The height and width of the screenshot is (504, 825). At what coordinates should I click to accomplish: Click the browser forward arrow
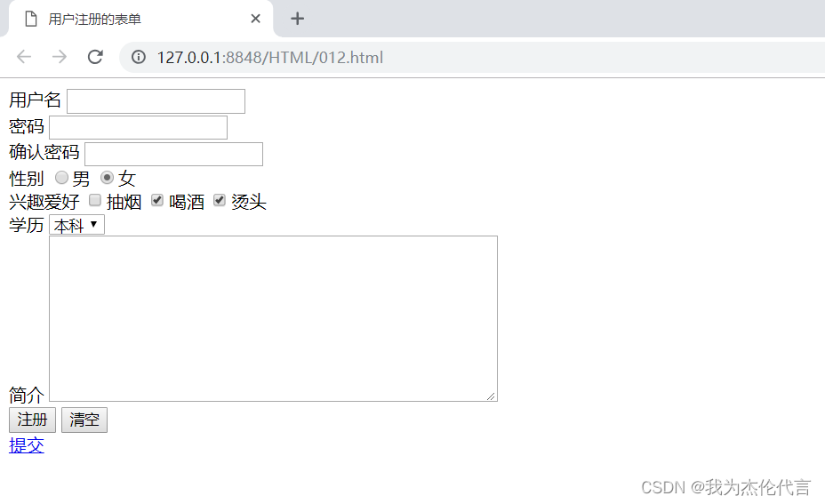[60, 57]
